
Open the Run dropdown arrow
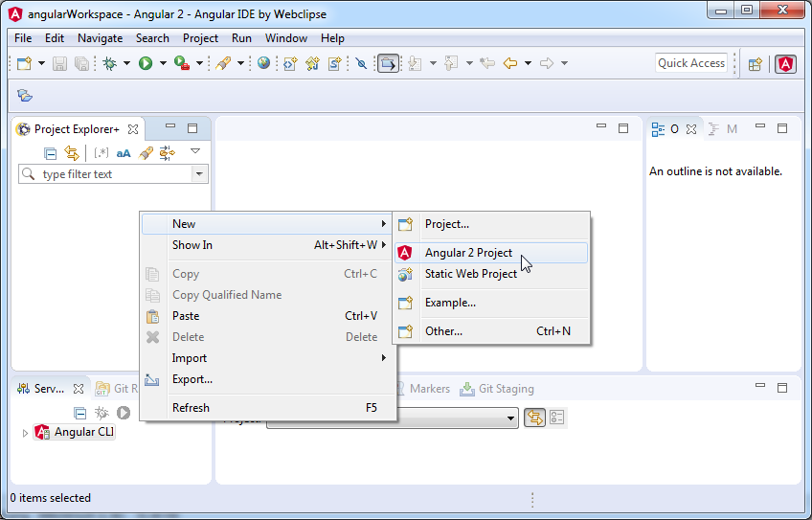click(163, 63)
